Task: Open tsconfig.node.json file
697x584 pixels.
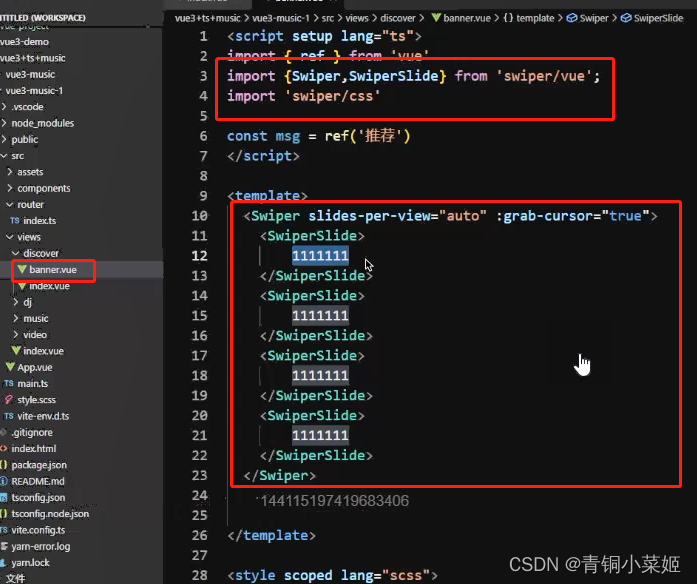Action: coord(50,514)
